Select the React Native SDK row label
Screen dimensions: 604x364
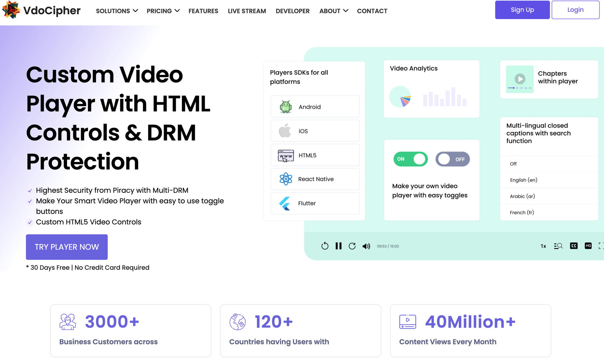point(316,179)
